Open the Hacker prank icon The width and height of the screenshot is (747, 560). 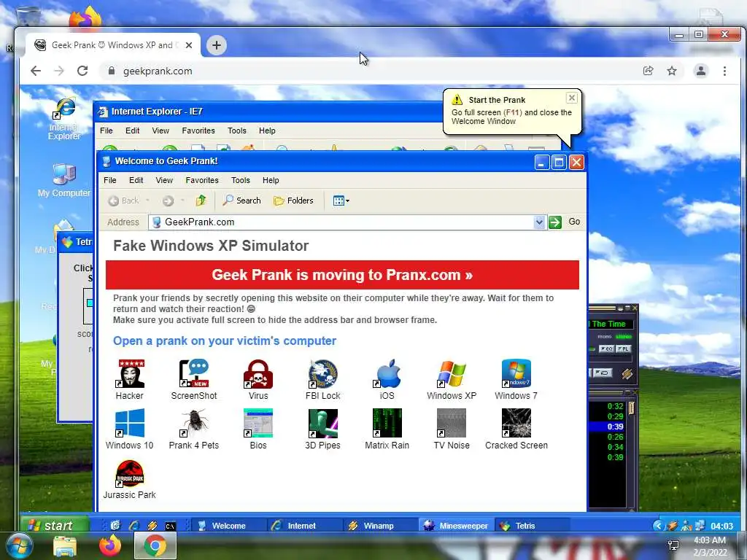(130, 374)
